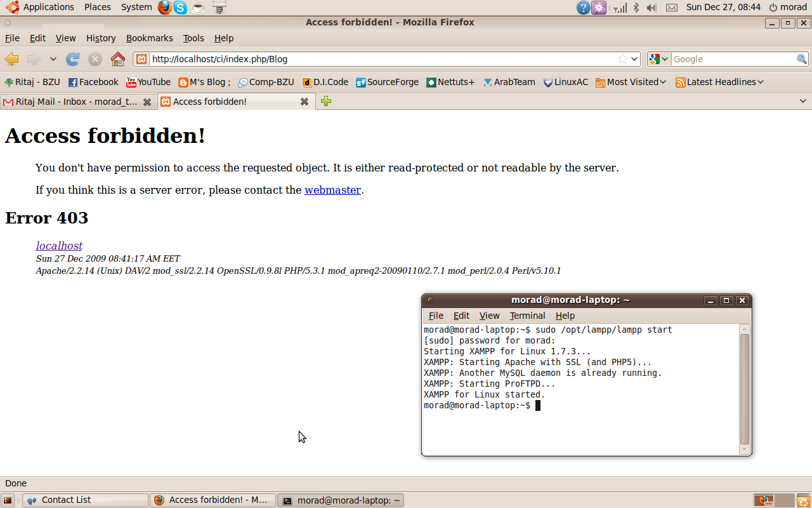Open the Bookmarks menu in Firefox
Image resolution: width=812 pixels, height=508 pixels.
pos(149,38)
